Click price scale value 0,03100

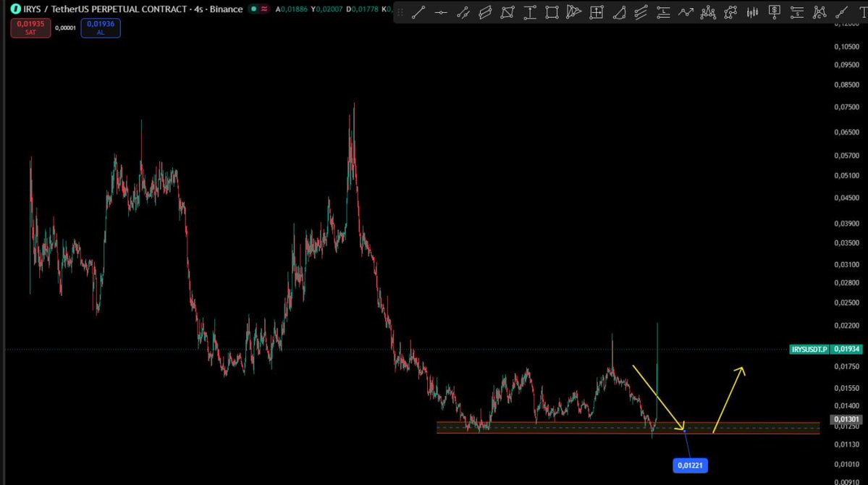click(x=846, y=265)
